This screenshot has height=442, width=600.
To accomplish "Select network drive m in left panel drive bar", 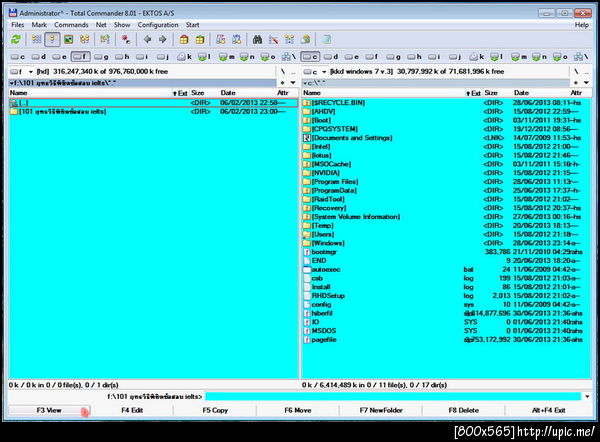I will click(x=227, y=57).
